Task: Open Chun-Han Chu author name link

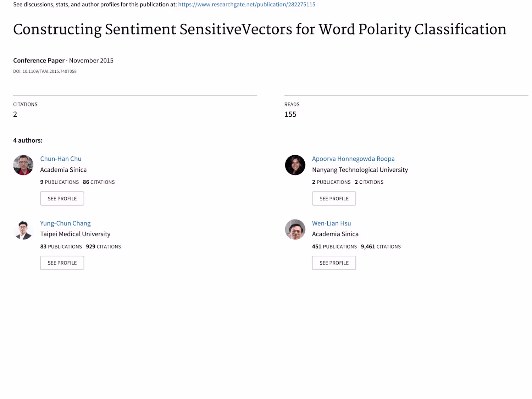Action: point(61,159)
